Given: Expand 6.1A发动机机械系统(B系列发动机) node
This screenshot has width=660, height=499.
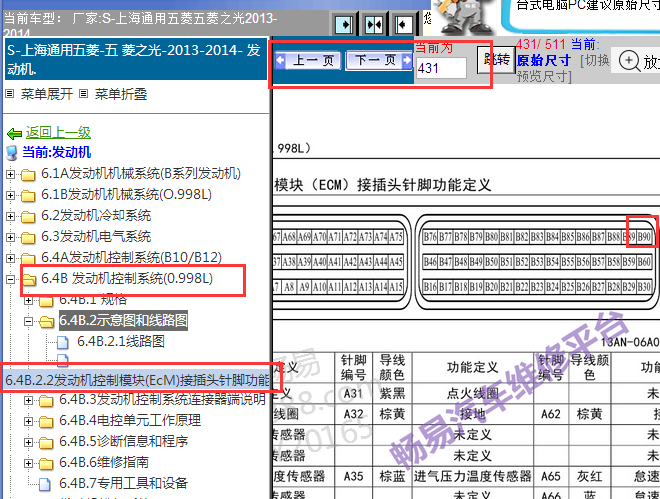Looking at the screenshot, I should 11,174.
